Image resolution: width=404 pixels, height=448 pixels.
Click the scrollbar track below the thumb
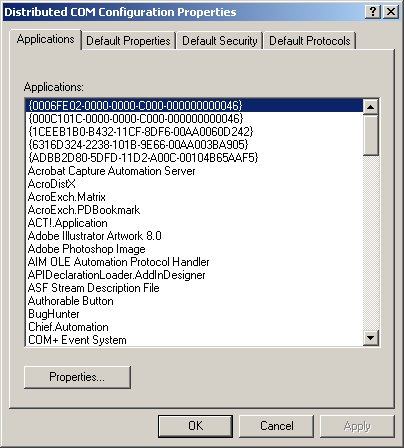[371, 242]
